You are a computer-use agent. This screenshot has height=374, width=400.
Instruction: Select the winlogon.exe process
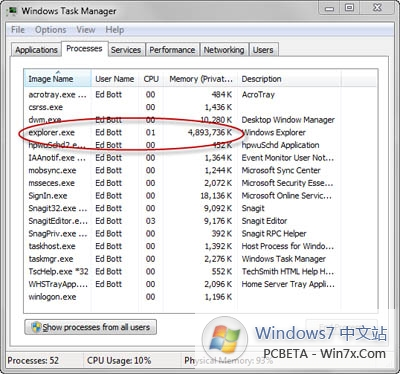point(200,297)
